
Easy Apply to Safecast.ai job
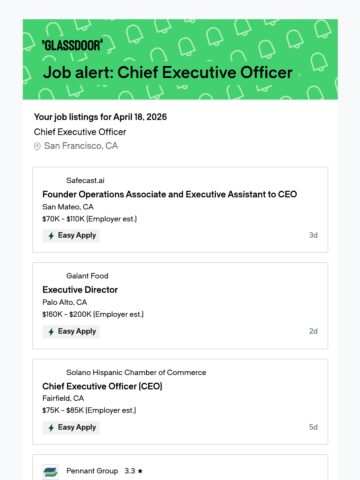coord(71,236)
